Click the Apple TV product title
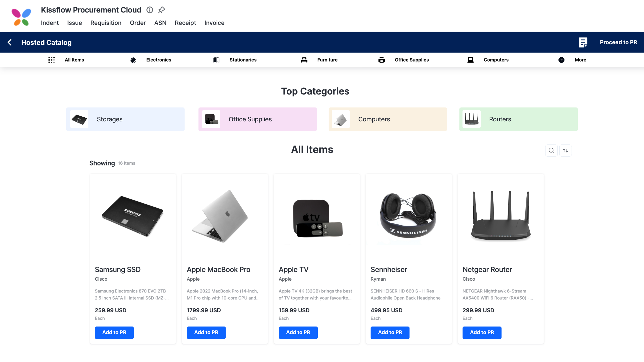Screen dimensions: 644x362 (293, 270)
